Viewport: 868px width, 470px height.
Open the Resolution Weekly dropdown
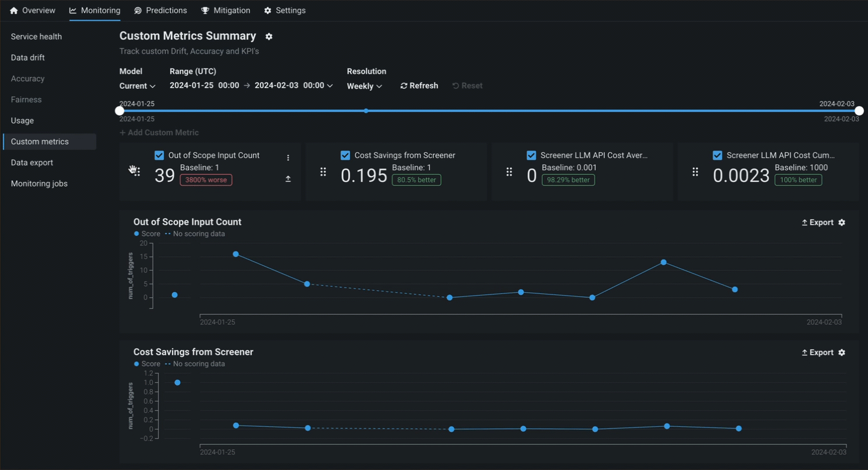pos(365,86)
